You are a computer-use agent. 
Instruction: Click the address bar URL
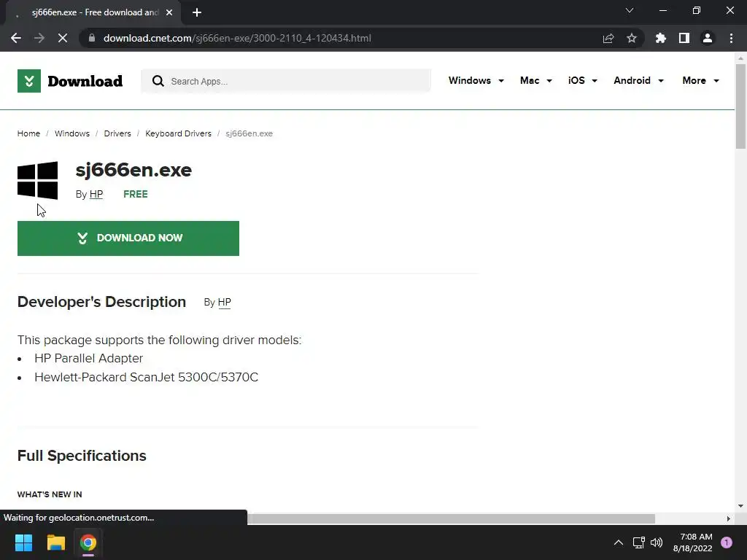pos(237,38)
